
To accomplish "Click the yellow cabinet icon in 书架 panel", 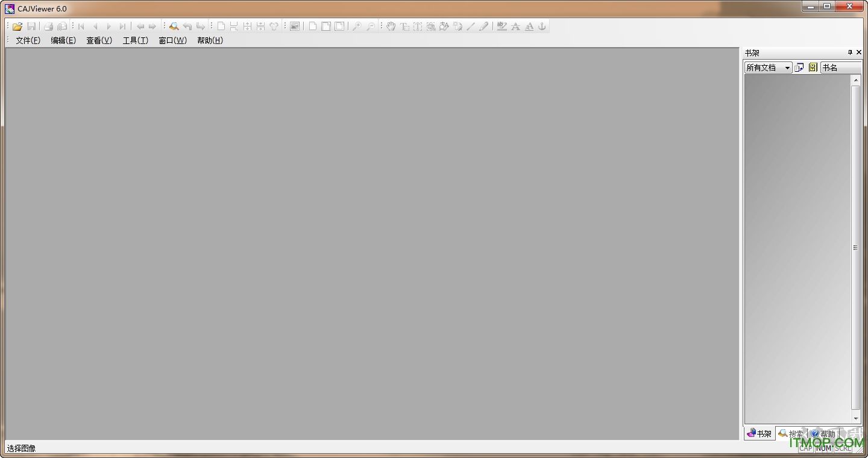I will (813, 67).
